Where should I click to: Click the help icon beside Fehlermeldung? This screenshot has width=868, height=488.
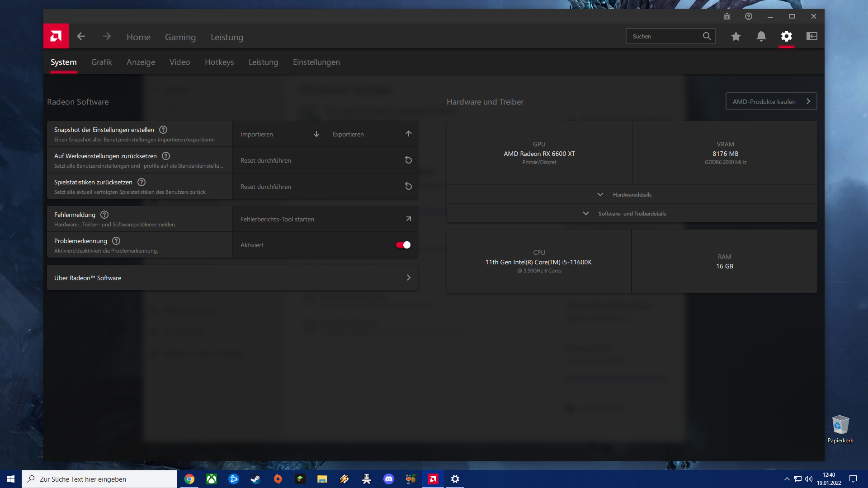coord(104,215)
